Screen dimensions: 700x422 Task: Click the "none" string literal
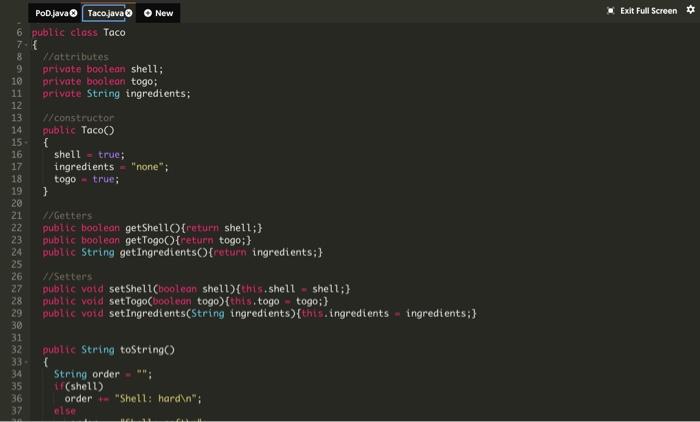147,167
